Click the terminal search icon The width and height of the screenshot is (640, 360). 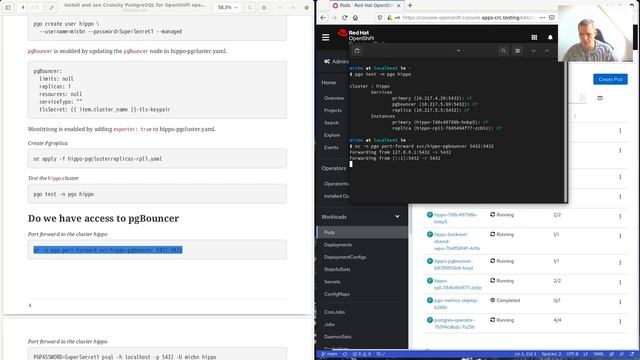(503, 51)
